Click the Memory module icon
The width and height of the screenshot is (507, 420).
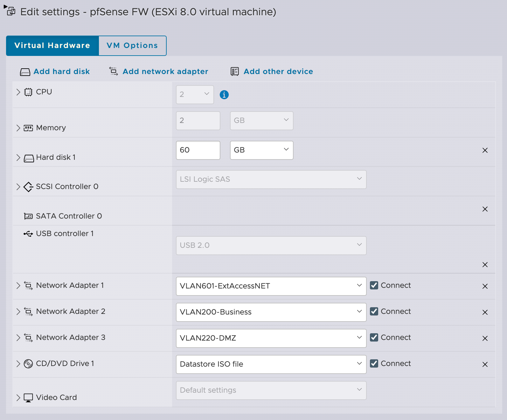coord(28,128)
